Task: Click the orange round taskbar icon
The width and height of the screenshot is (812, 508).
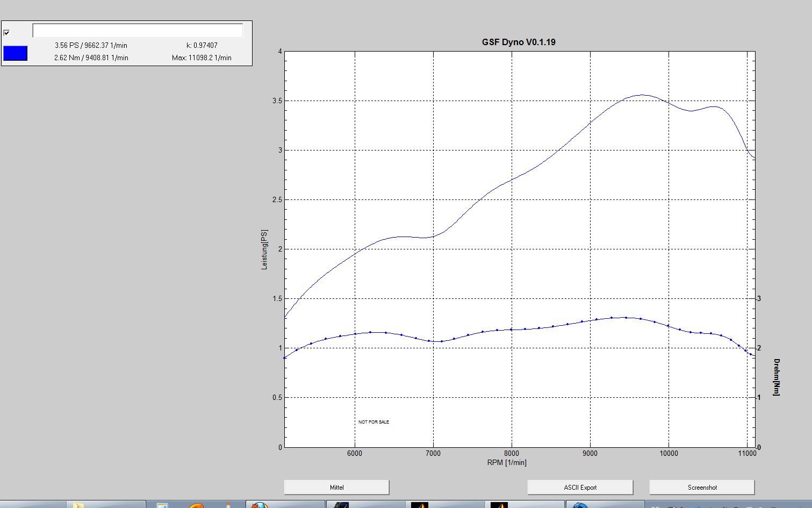Action: click(x=196, y=505)
